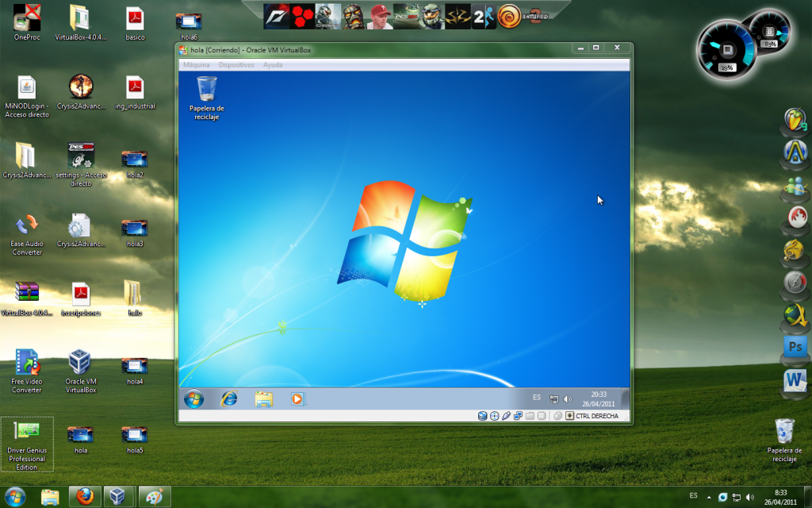Launch Microsoft Word from the right dock
The width and height of the screenshot is (812, 508).
795,382
